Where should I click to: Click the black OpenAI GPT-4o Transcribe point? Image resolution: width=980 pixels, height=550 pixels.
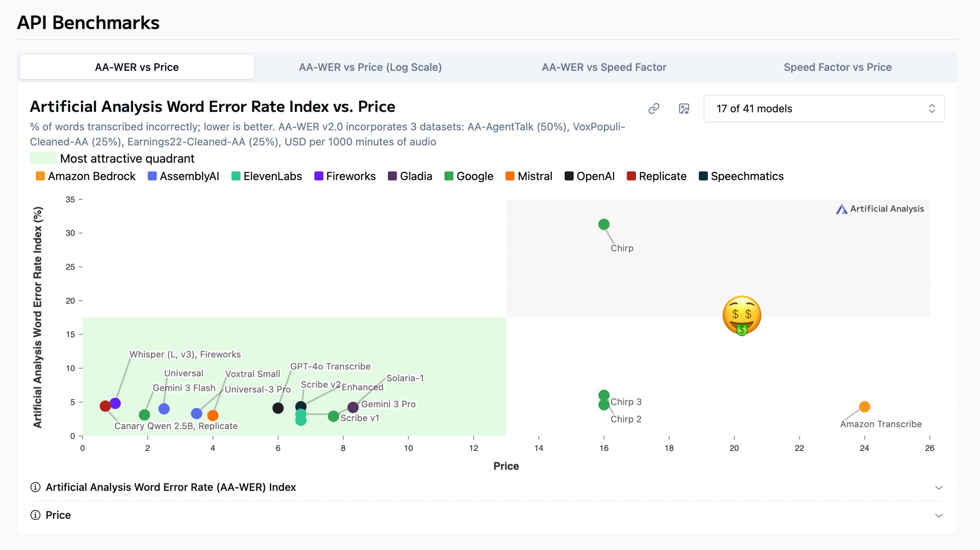278,408
